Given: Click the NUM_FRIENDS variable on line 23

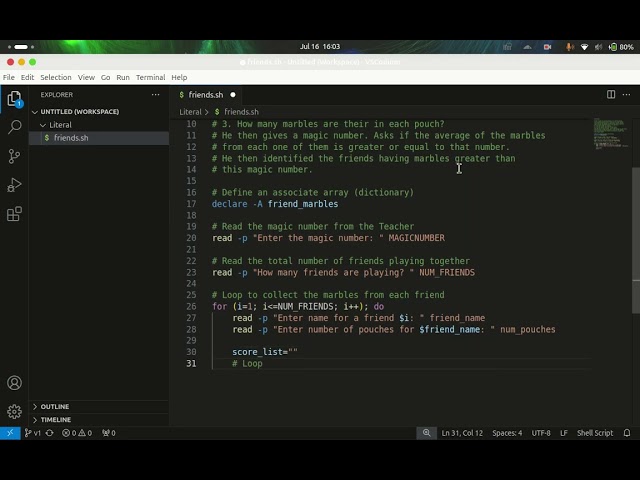Looking at the screenshot, I should 447,272.
